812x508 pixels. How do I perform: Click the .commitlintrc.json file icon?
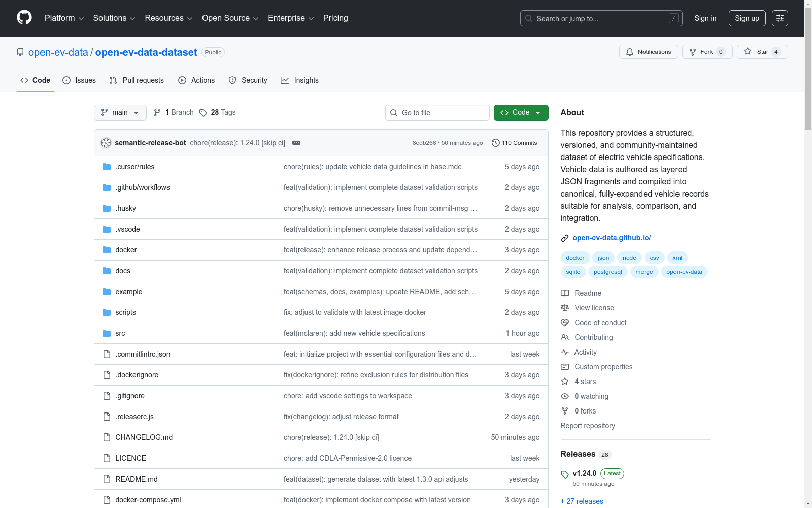tap(107, 354)
